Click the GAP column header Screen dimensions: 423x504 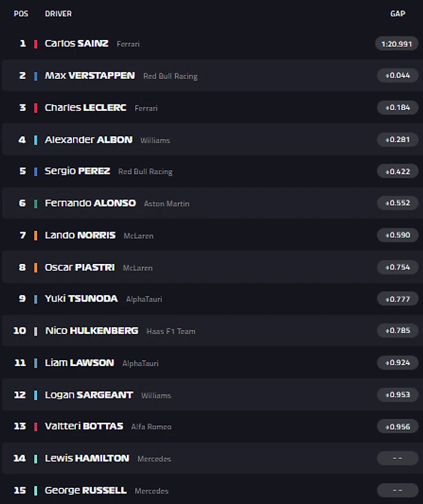398,13
